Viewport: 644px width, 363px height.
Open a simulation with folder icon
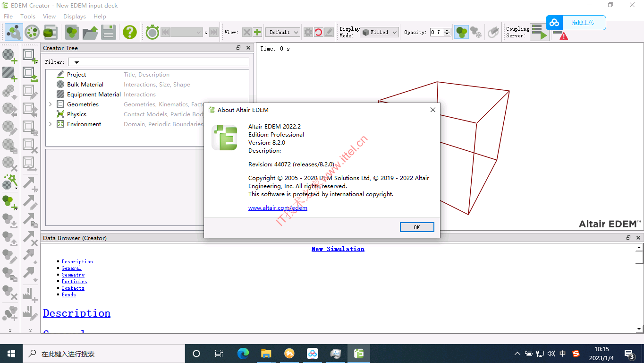pyautogui.click(x=90, y=32)
